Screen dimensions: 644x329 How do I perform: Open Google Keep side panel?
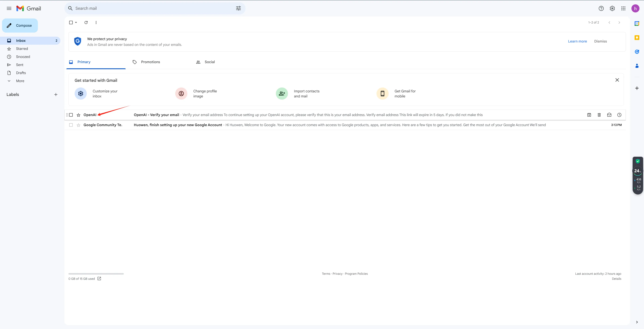(x=637, y=38)
